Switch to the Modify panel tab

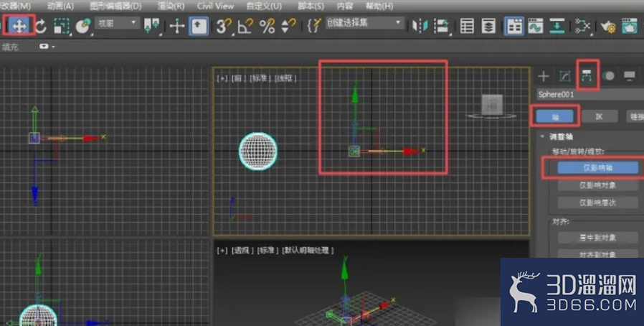click(x=565, y=76)
